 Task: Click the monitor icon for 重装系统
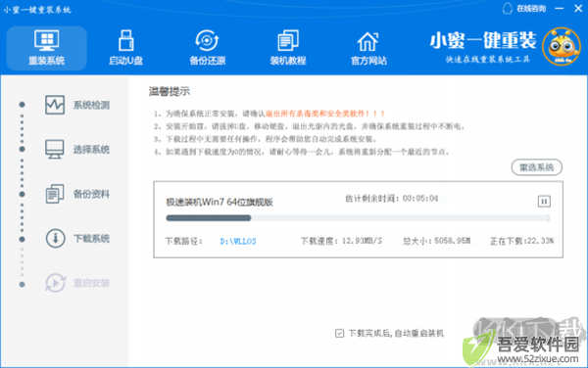[x=46, y=40]
